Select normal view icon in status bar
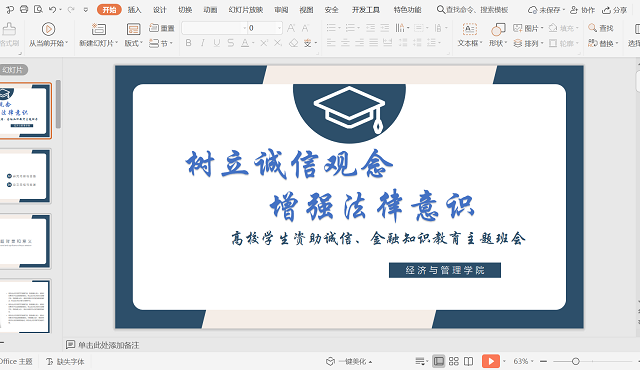 click(438, 361)
